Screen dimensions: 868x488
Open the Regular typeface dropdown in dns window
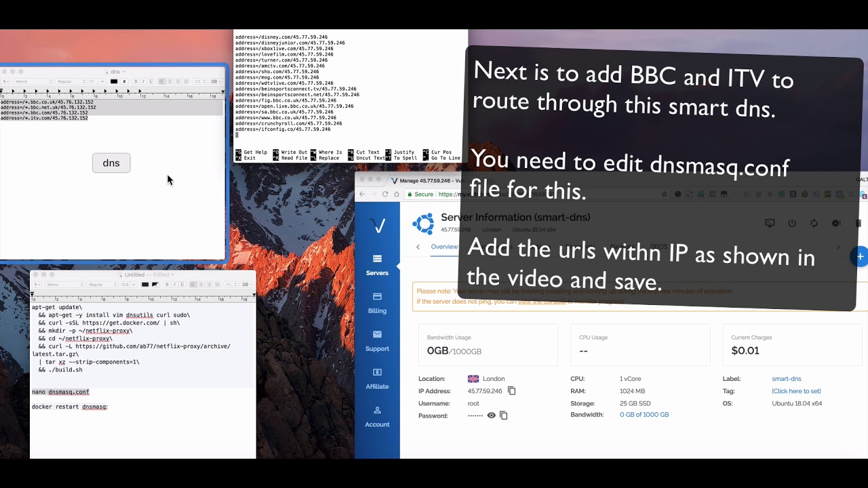click(x=71, y=81)
